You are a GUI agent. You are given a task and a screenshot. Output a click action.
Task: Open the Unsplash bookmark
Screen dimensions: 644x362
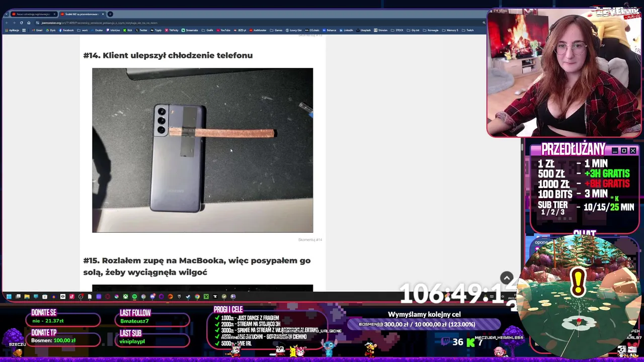[x=364, y=30]
